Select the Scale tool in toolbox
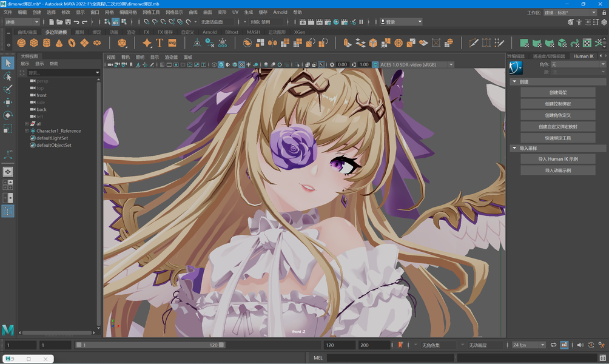This screenshot has width=609, height=364. point(8,129)
